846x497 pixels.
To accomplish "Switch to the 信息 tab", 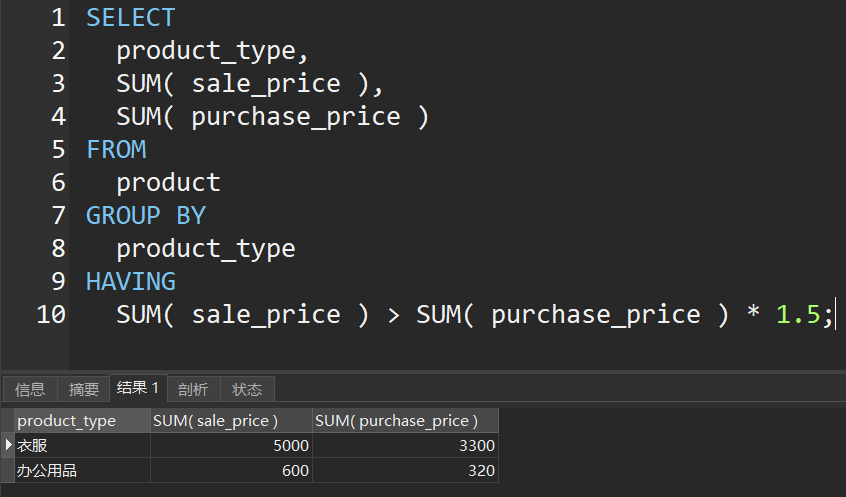I will coord(30,389).
